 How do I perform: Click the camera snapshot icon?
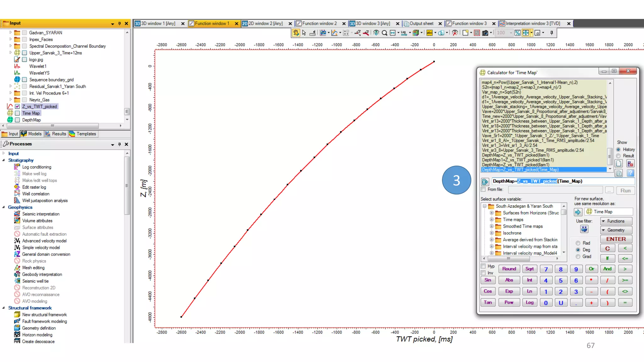[x=485, y=33]
